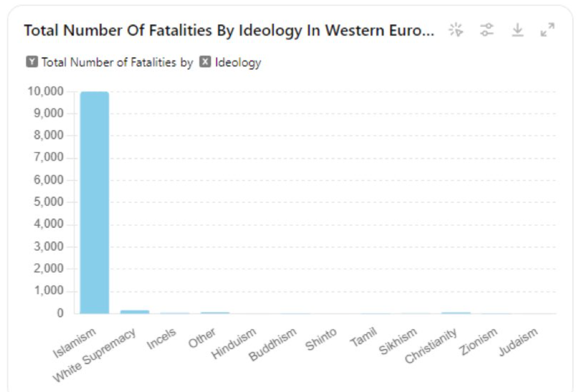Select the Islamism bar in the chart

point(95,202)
